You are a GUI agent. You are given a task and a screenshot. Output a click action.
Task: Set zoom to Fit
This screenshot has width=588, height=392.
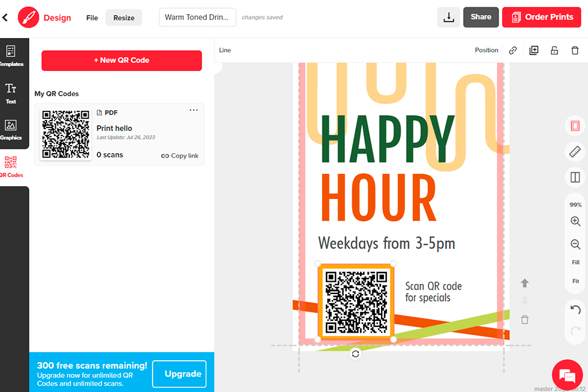(x=575, y=281)
